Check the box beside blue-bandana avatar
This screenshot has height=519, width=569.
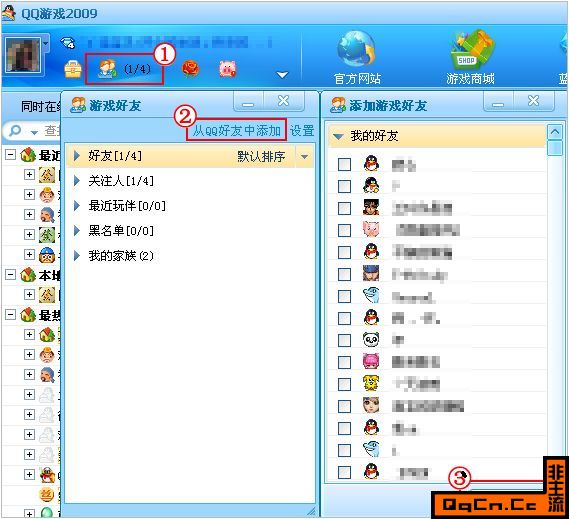(x=344, y=274)
